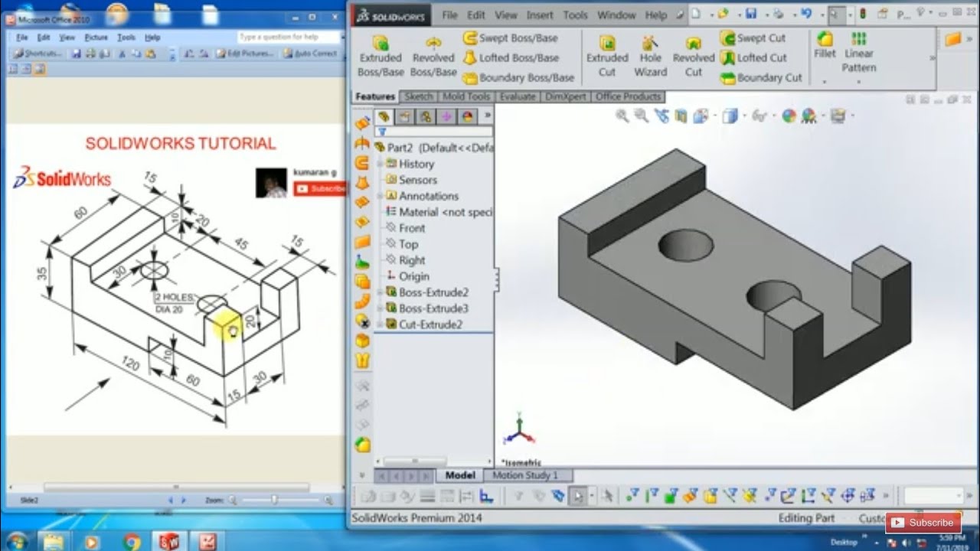This screenshot has width=980, height=551.
Task: Open the Display Style dropdown cube icon
Action: [730, 116]
